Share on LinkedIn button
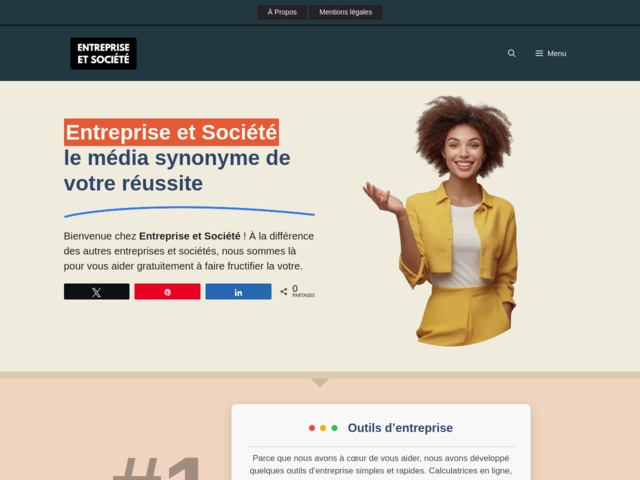Viewport: 640px width, 480px height. (x=238, y=292)
